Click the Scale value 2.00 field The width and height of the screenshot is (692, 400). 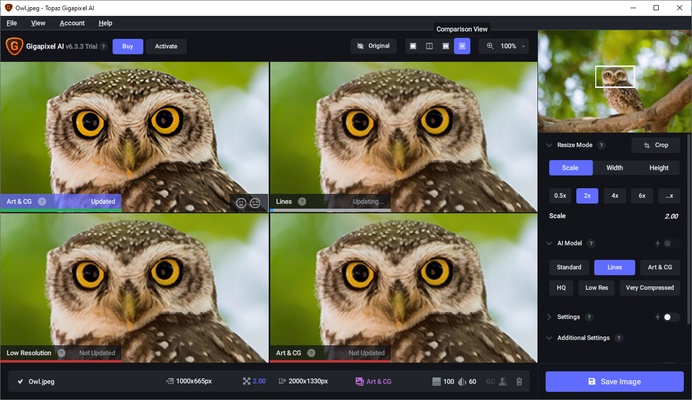coord(671,216)
